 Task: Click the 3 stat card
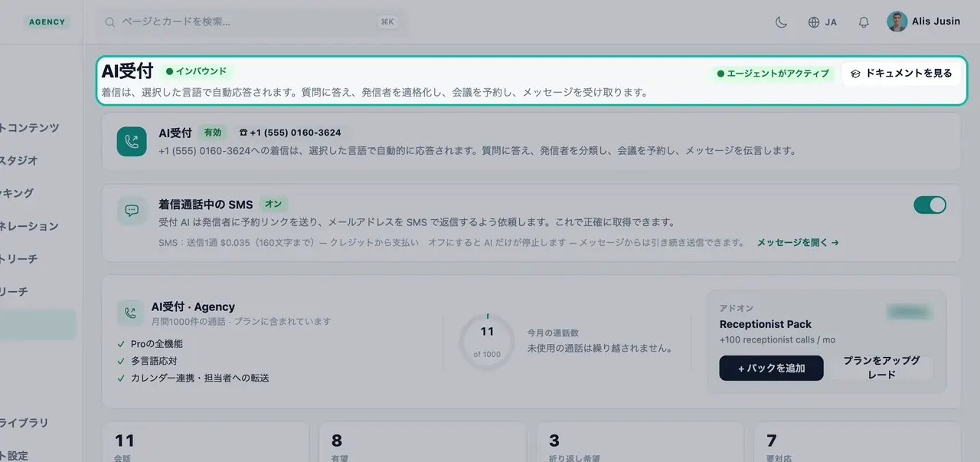point(640,441)
